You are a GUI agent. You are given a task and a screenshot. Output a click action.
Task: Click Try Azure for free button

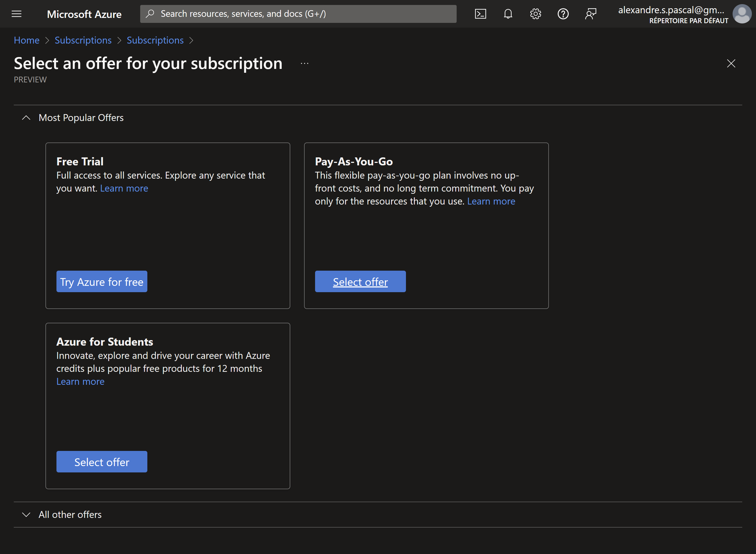[x=102, y=281]
